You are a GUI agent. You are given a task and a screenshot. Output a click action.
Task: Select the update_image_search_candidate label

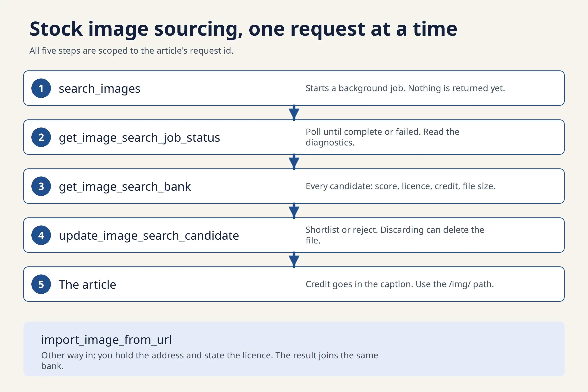[x=149, y=236]
